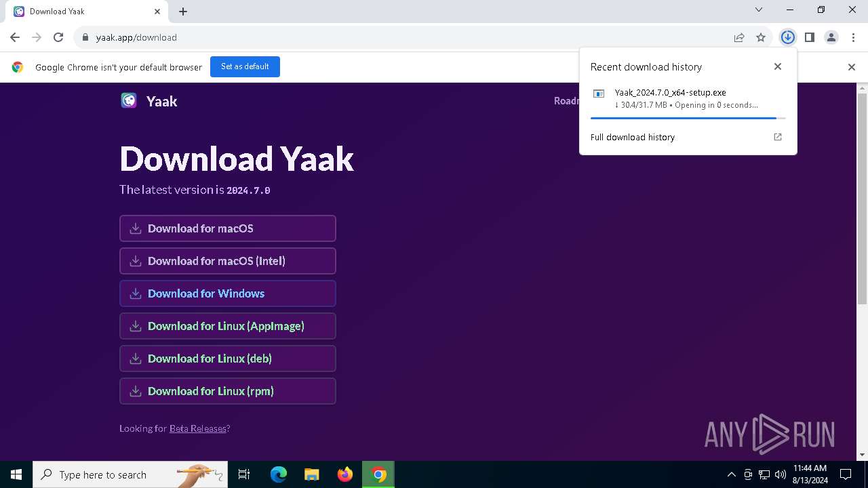Open volume control in system tray
Screen dimensions: 868x488
point(781,474)
